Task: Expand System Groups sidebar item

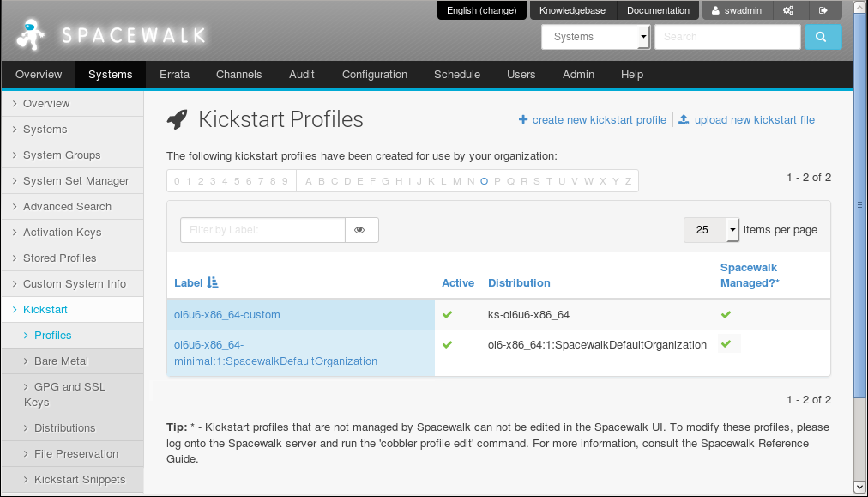Action: tap(73, 155)
